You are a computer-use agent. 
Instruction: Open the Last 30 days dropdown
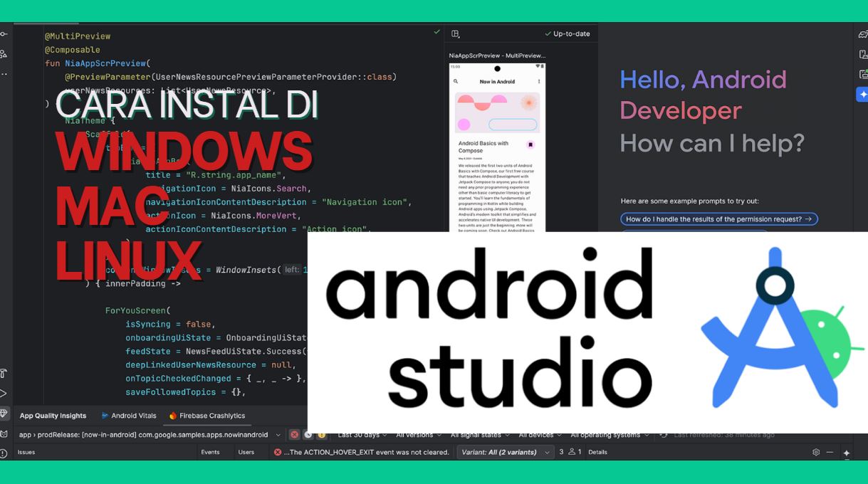359,434
